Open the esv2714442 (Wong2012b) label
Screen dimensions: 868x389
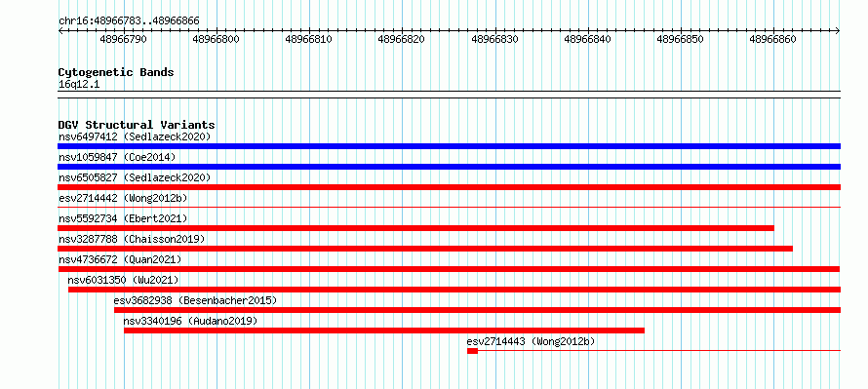click(123, 198)
